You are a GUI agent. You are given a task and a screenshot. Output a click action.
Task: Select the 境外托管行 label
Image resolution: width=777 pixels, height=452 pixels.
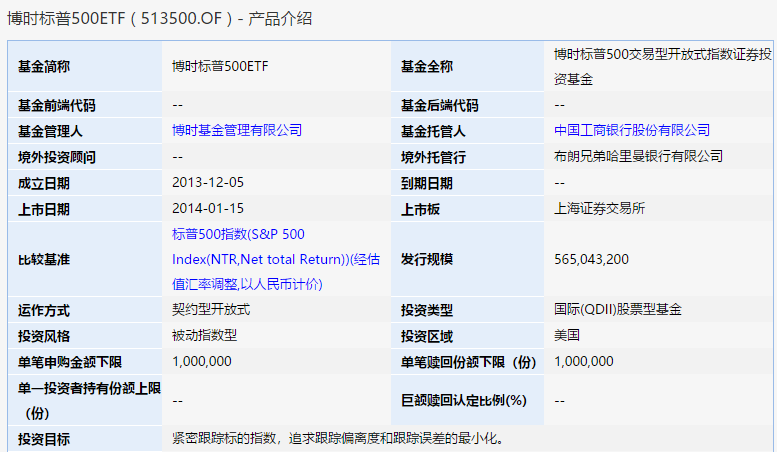point(433,158)
